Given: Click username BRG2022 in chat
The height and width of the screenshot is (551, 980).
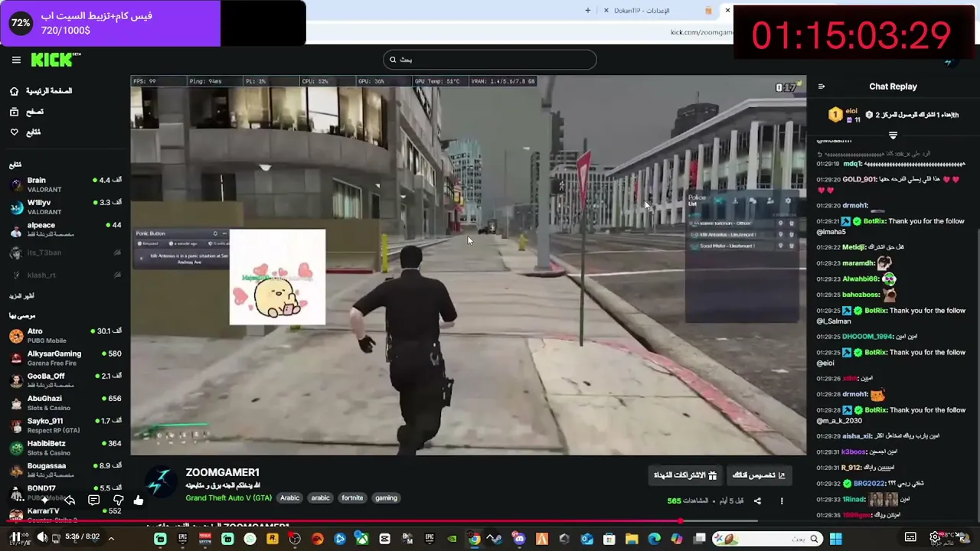Looking at the screenshot, I should coord(869,484).
